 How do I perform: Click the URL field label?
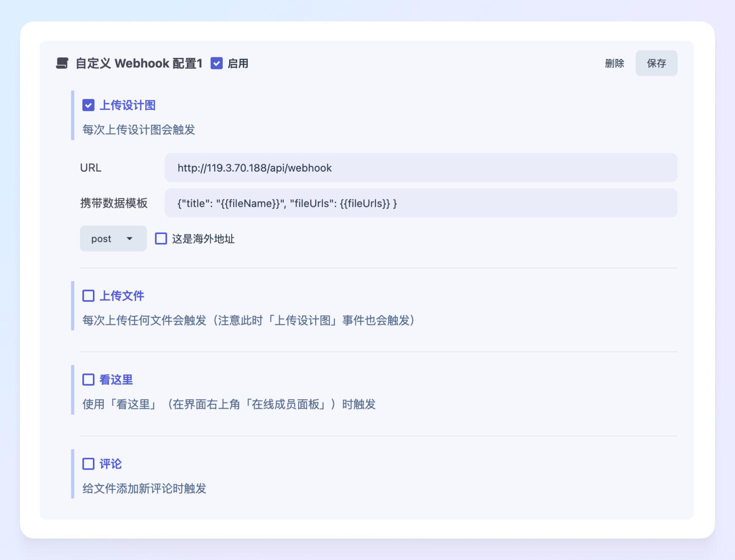(x=91, y=168)
